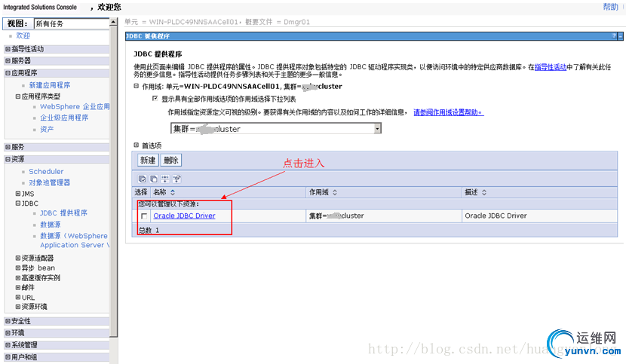Sort the table by the 作用域 column

[335, 192]
